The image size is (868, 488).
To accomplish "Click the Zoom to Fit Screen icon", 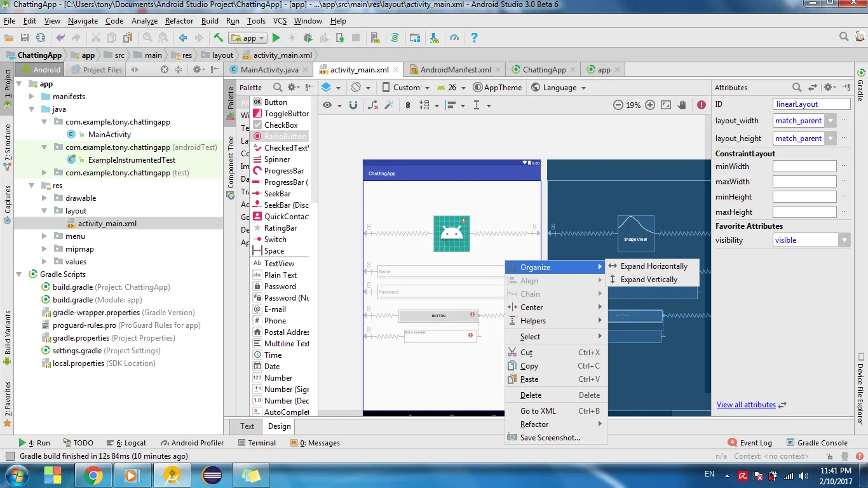I will coord(666,105).
